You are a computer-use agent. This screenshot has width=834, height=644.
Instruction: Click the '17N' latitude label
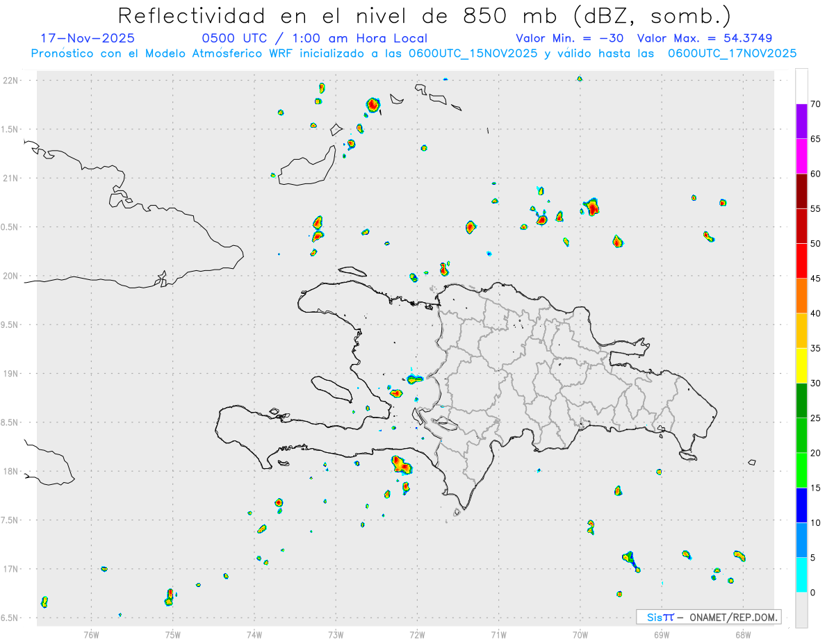(x=11, y=569)
